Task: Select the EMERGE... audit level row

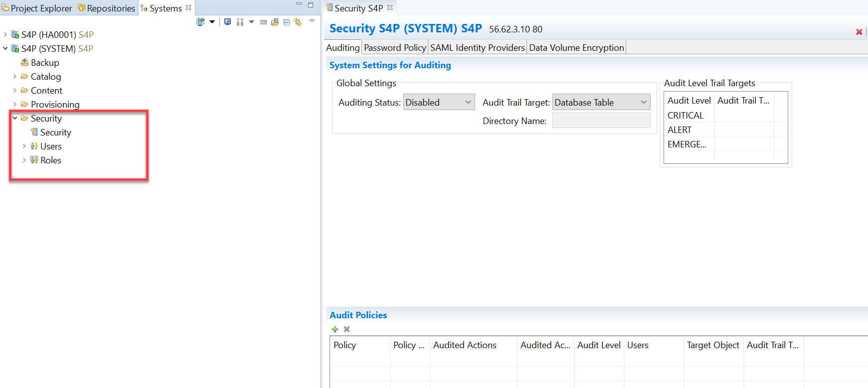Action: [x=725, y=144]
